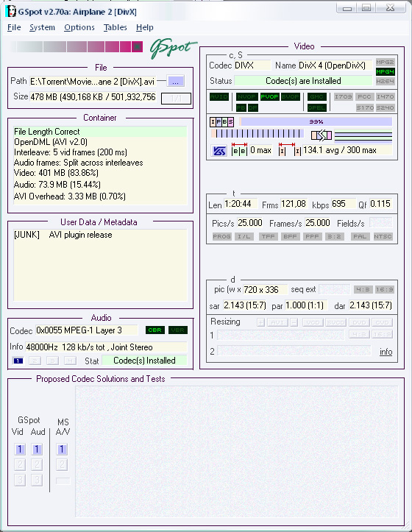Click "0x0055 MPEG-1 Layer 3" audio codec
412x532 pixels.
click(87, 330)
